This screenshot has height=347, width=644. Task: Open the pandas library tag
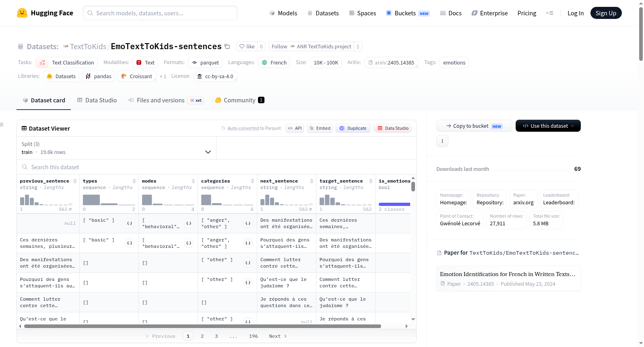99,76
